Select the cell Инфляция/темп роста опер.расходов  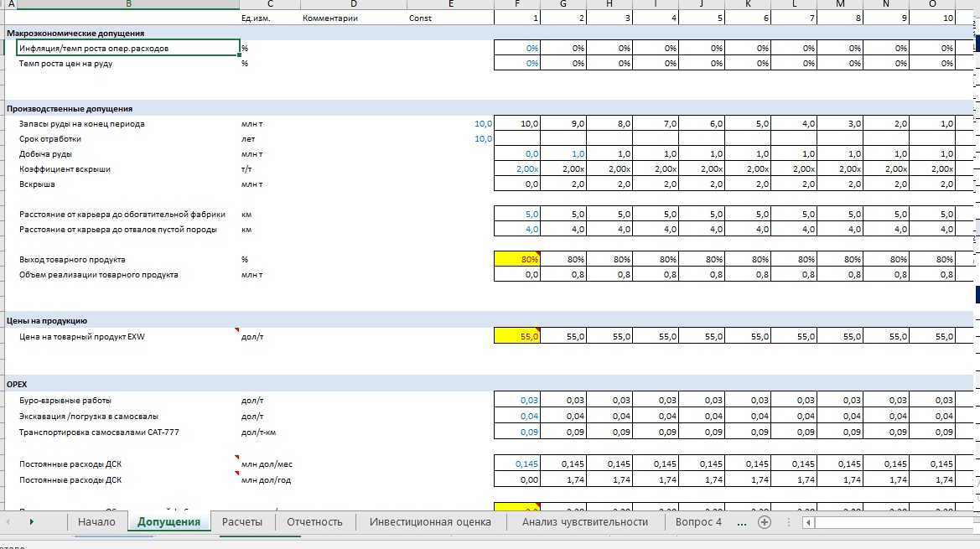(x=128, y=48)
